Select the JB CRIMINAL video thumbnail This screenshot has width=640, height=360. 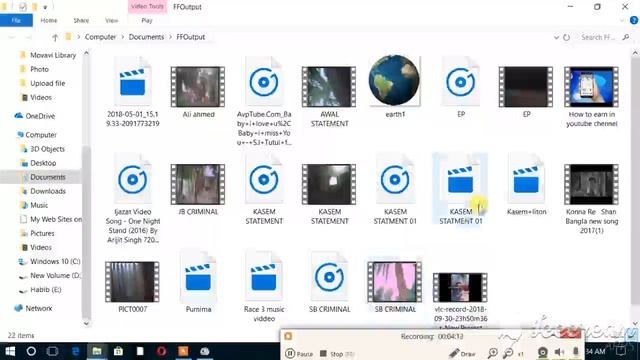(198, 184)
